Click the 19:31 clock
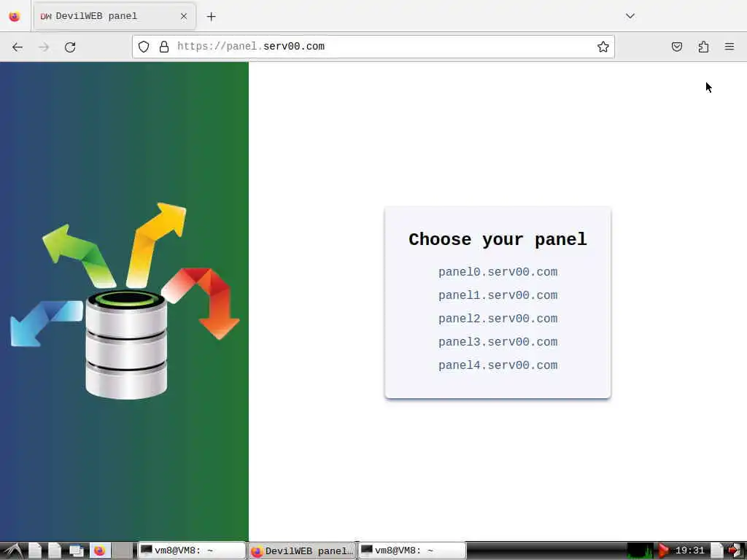747x560 pixels. [x=689, y=551]
